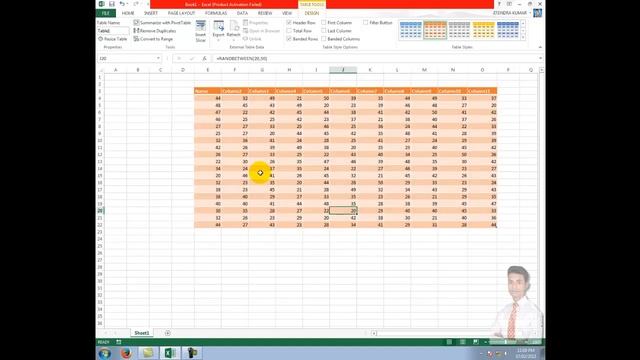Click Resize Table
This screenshot has width=640, height=360.
pos(113,39)
